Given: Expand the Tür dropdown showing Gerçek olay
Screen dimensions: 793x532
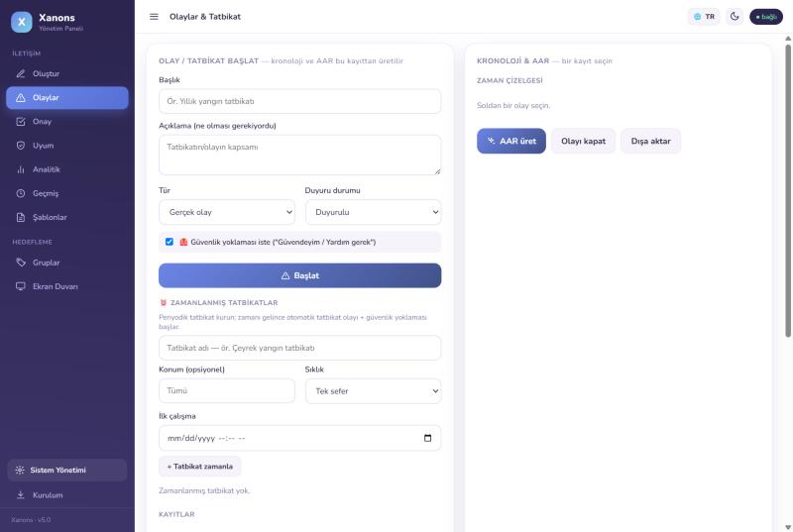Looking at the screenshot, I should (227, 212).
